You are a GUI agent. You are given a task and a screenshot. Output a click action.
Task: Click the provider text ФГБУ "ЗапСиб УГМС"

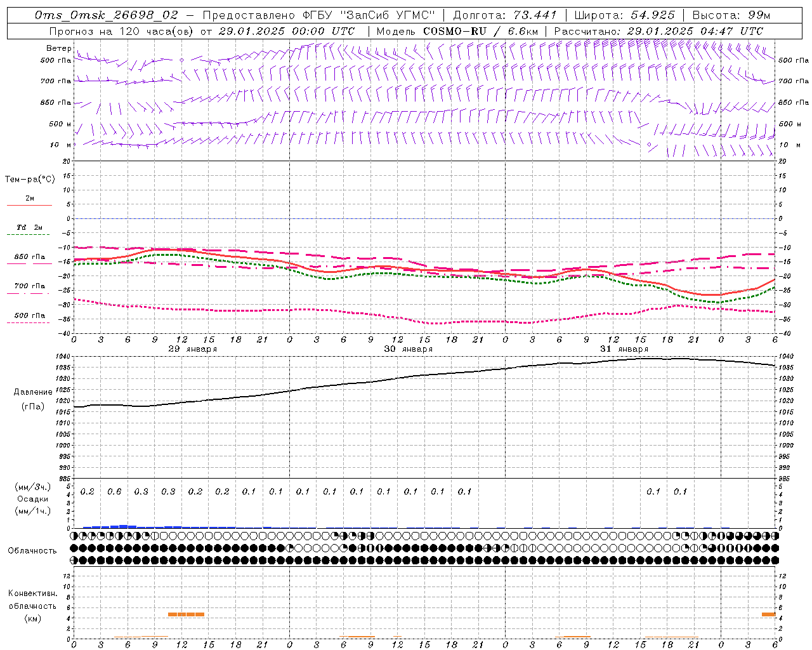[369, 15]
